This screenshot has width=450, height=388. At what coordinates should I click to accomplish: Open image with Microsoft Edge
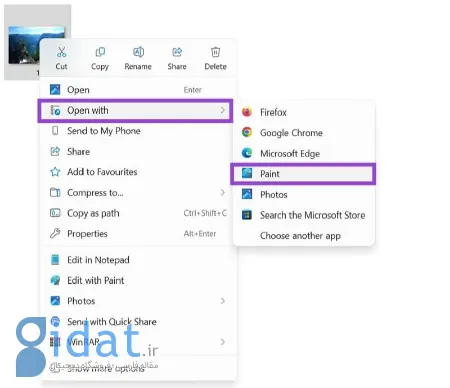[x=304, y=153]
